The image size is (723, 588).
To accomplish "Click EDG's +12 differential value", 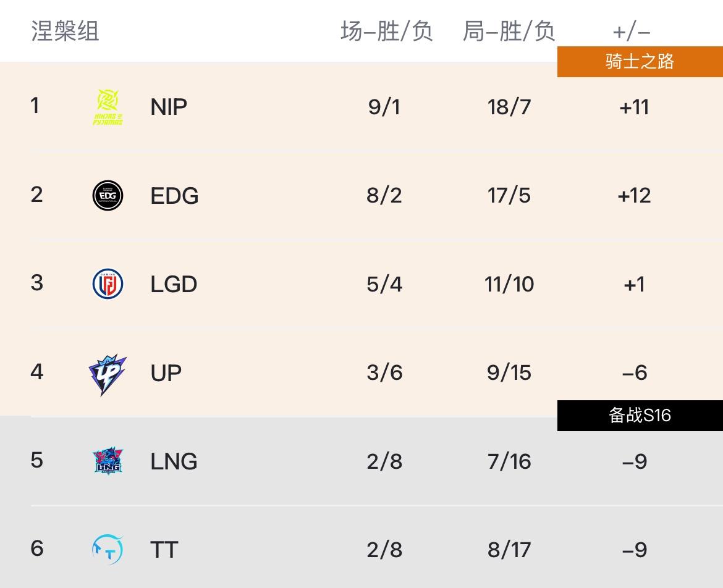I will 634,196.
